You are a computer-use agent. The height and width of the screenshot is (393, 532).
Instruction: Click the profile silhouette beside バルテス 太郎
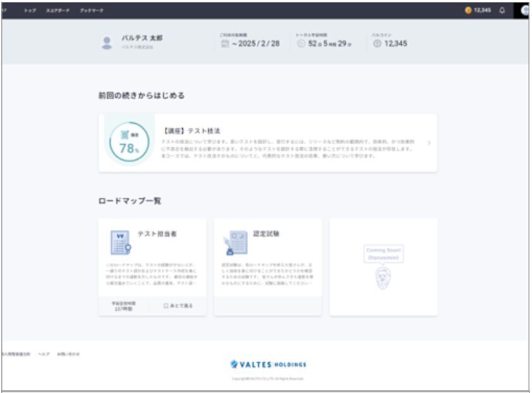coord(107,43)
